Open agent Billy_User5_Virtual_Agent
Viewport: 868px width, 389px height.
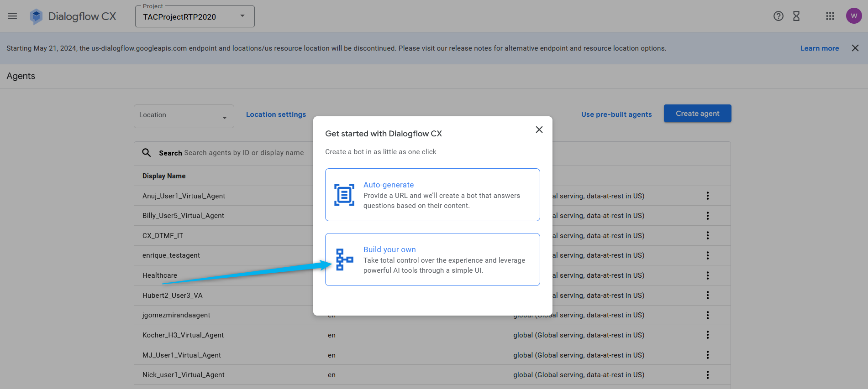point(183,216)
